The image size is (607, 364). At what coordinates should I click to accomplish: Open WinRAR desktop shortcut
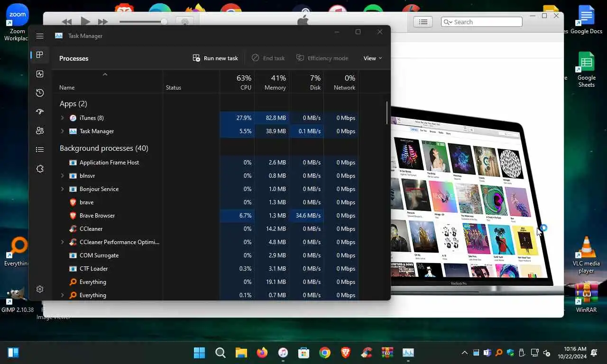click(x=586, y=298)
